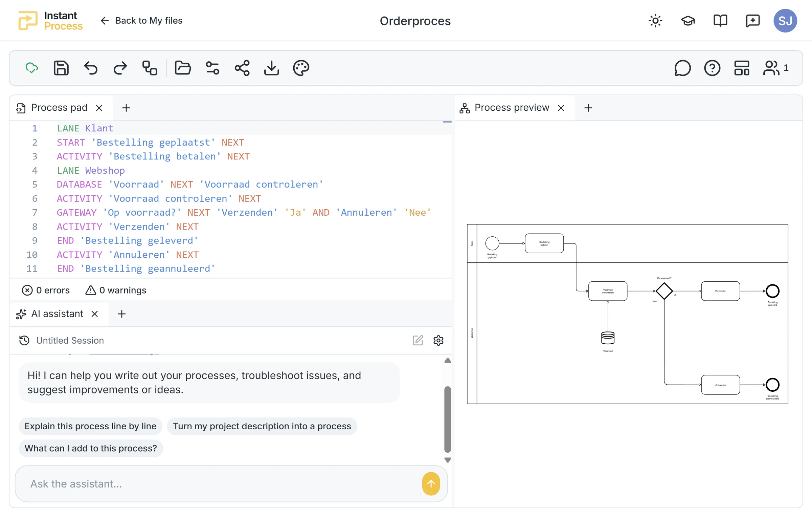The height and width of the screenshot is (517, 812).
Task: Close the Process pad tab
Action: pyautogui.click(x=99, y=108)
